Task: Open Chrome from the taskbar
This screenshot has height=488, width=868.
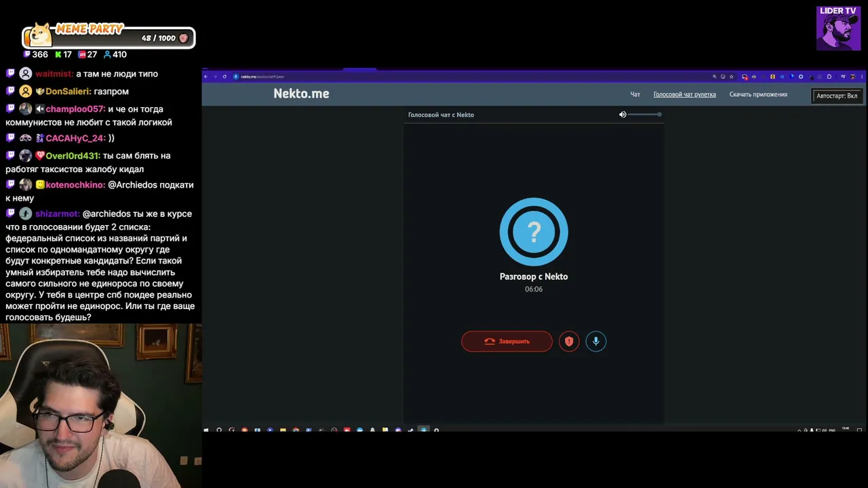Action: tap(296, 430)
